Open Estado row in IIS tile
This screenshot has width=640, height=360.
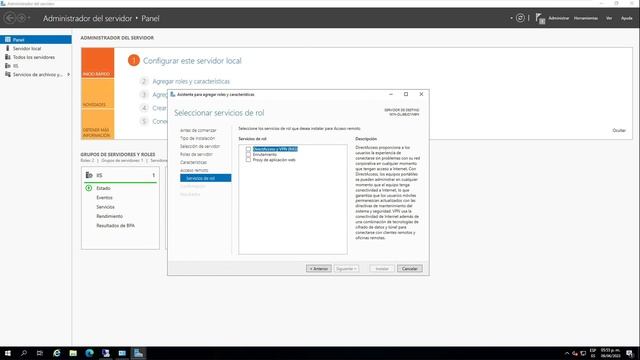pos(103,188)
